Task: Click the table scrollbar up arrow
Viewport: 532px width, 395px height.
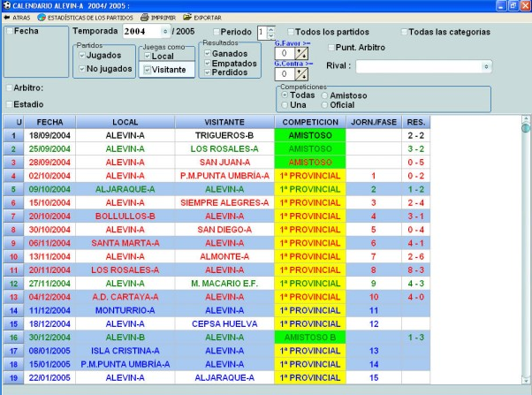Action: pos(526,118)
